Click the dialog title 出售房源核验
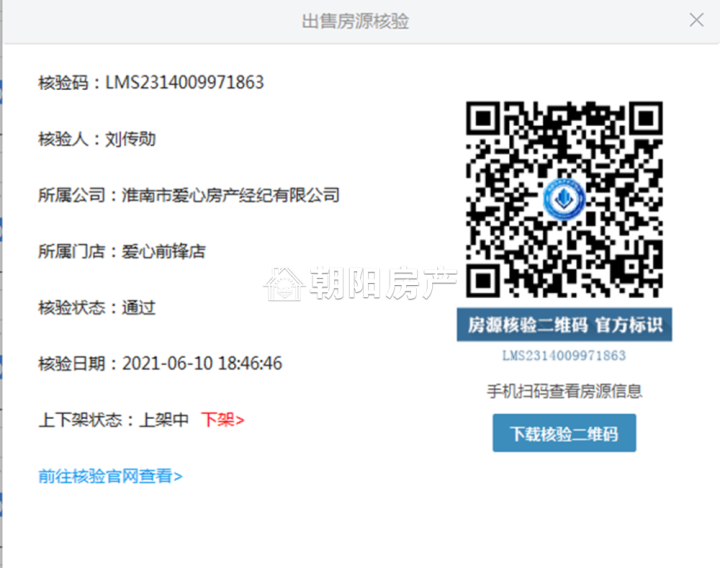The width and height of the screenshot is (720, 568). (x=355, y=22)
